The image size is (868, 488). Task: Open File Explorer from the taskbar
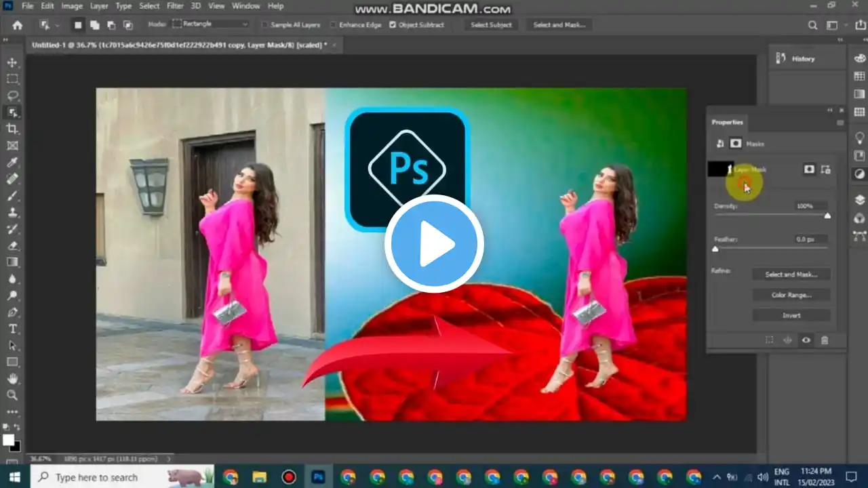(x=260, y=476)
